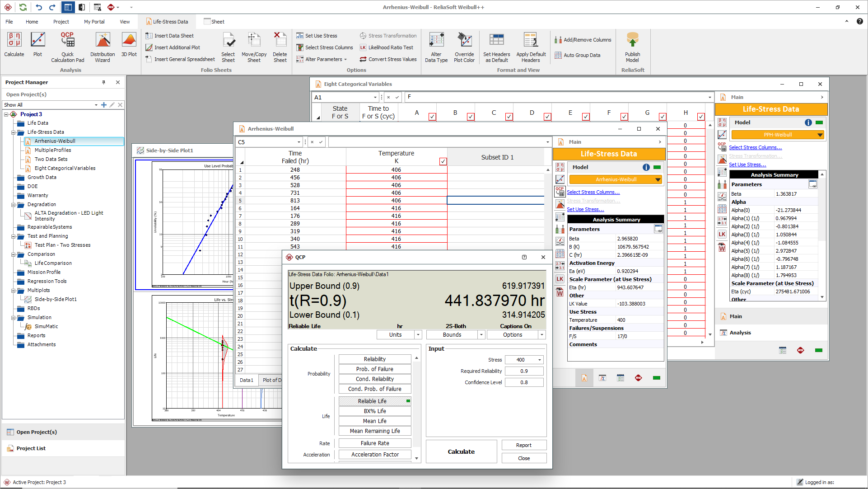Open the Set Use Stress link

tap(585, 209)
